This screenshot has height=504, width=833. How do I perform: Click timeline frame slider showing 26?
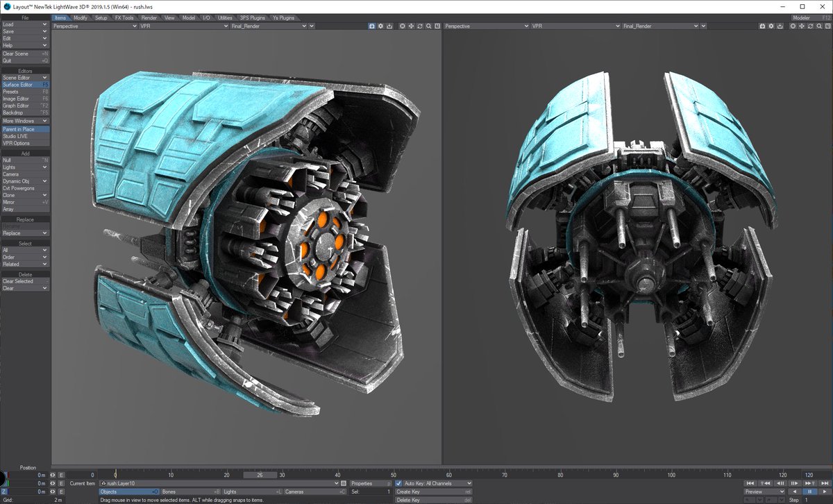point(260,475)
